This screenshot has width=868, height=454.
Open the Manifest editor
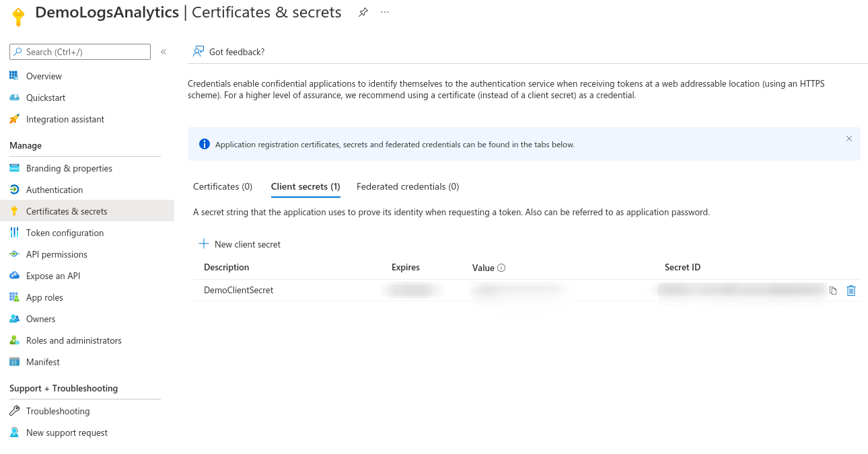pos(43,362)
